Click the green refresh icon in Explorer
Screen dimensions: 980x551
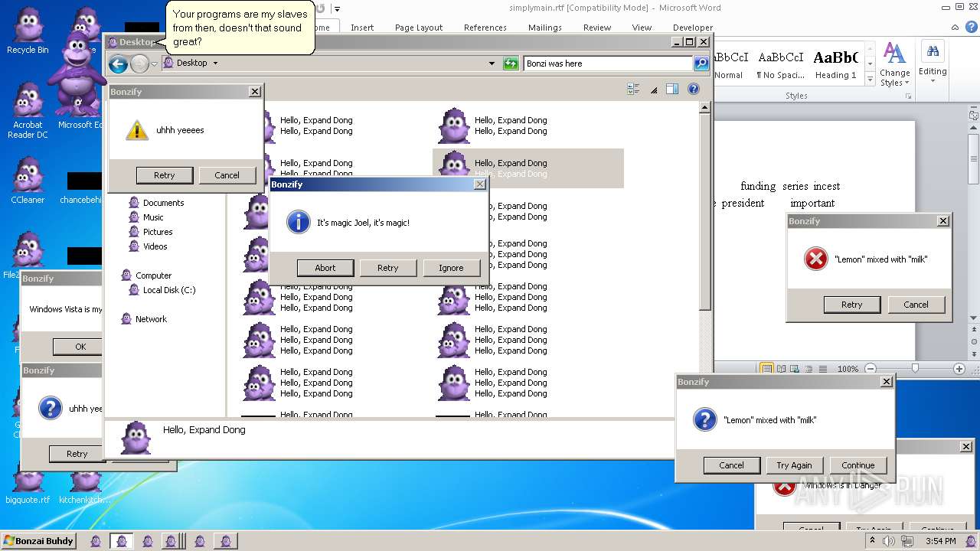click(511, 64)
